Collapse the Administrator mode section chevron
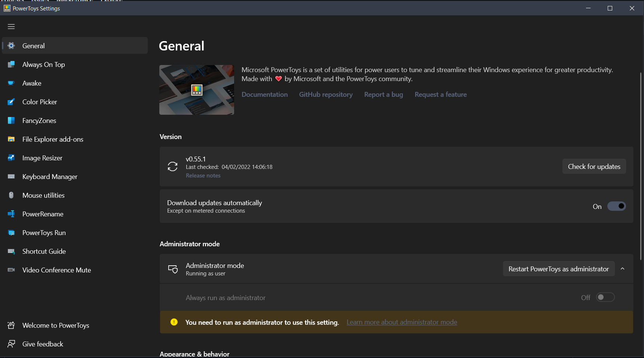 pos(623,269)
